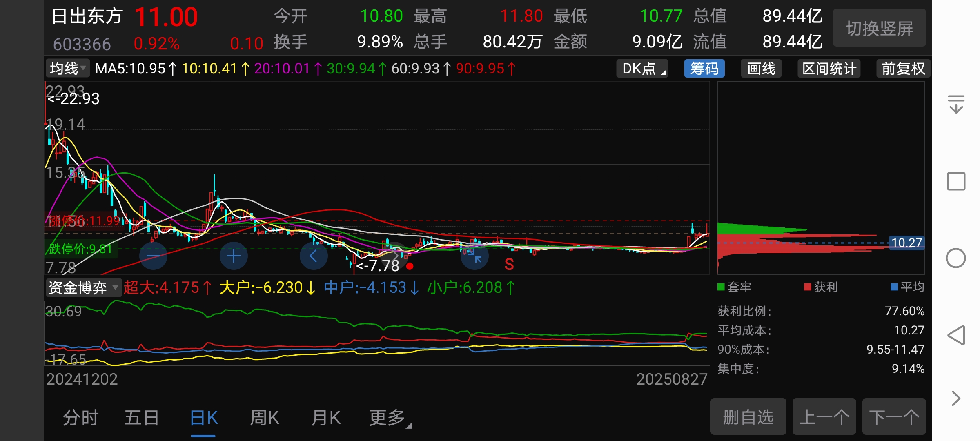The height and width of the screenshot is (441, 980).
Task: Select the 日K tab
Action: [x=204, y=418]
